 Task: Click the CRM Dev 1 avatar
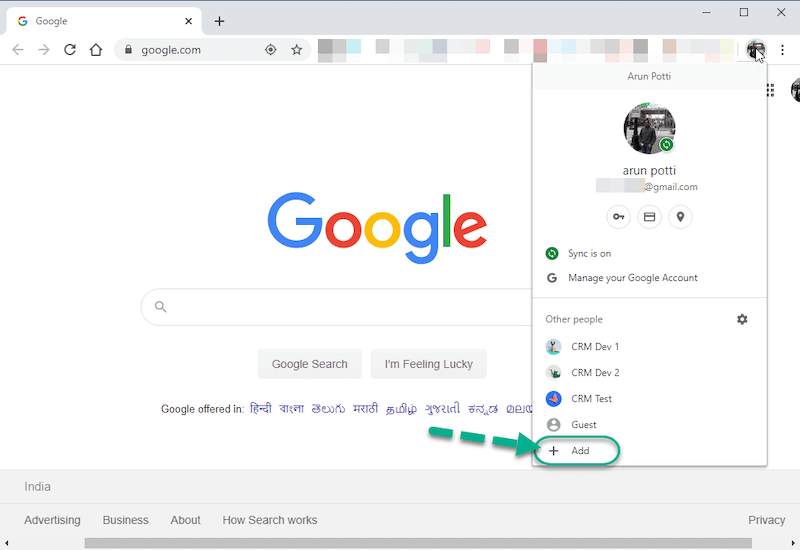[x=554, y=347]
